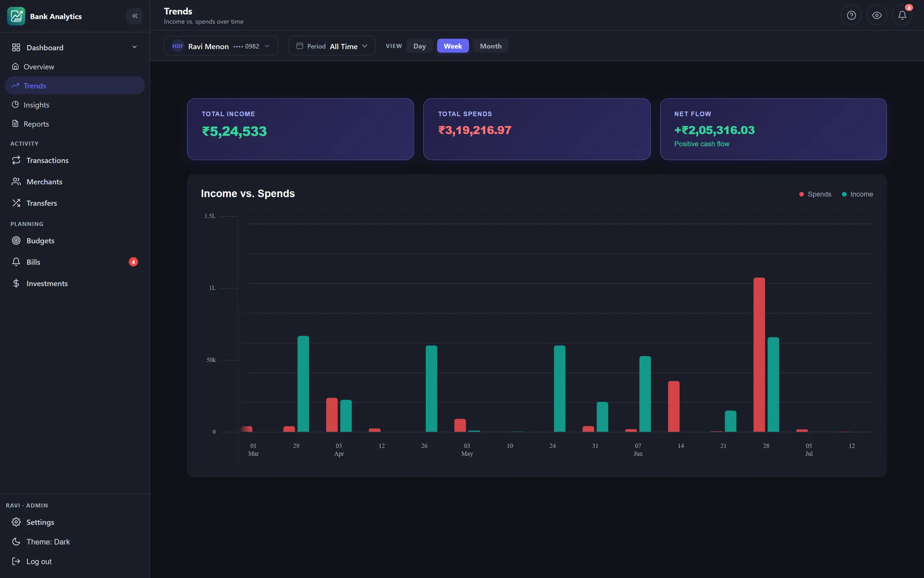Click the Total Spends card

(537, 129)
